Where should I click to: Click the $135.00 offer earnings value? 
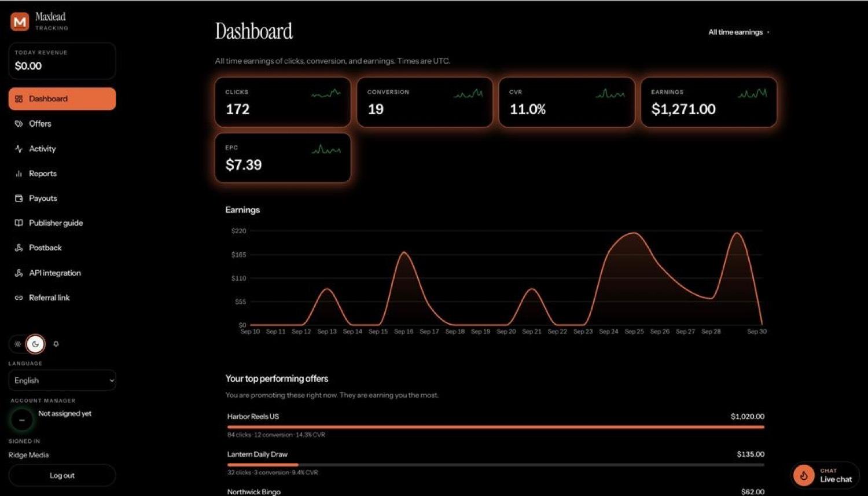751,454
